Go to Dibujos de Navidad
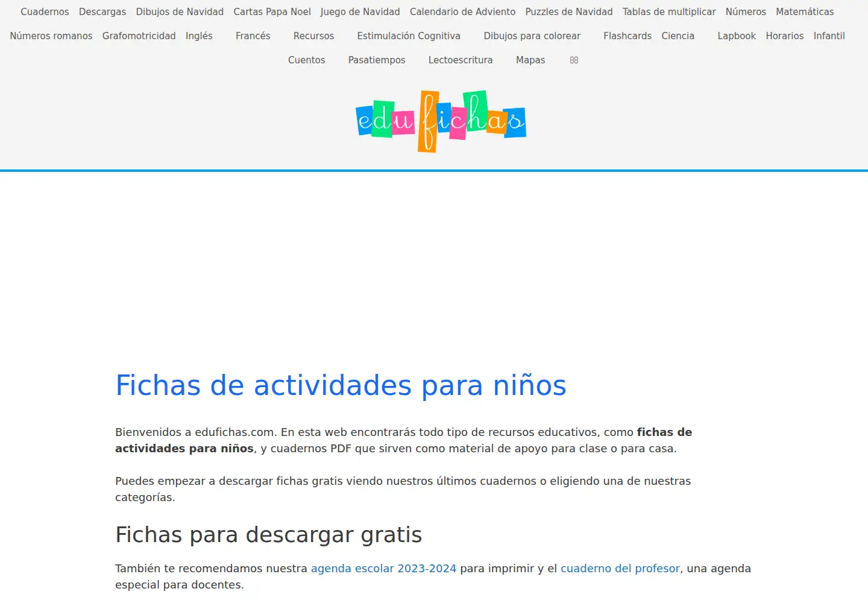Viewport: 868px width, 603px height. (180, 12)
